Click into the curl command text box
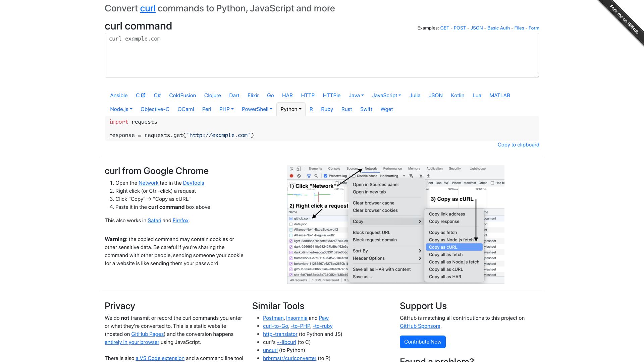 322,55
